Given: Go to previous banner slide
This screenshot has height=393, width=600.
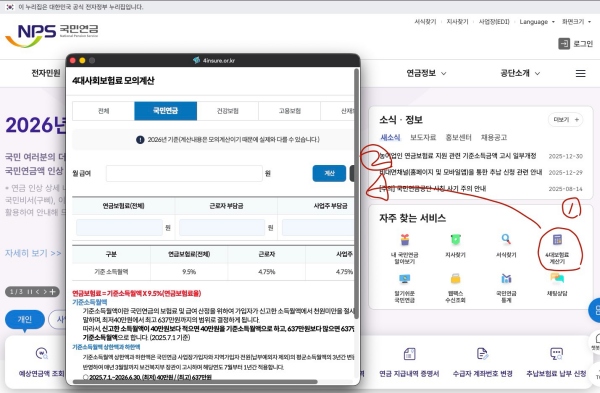Looking at the screenshot, I should 37,292.
